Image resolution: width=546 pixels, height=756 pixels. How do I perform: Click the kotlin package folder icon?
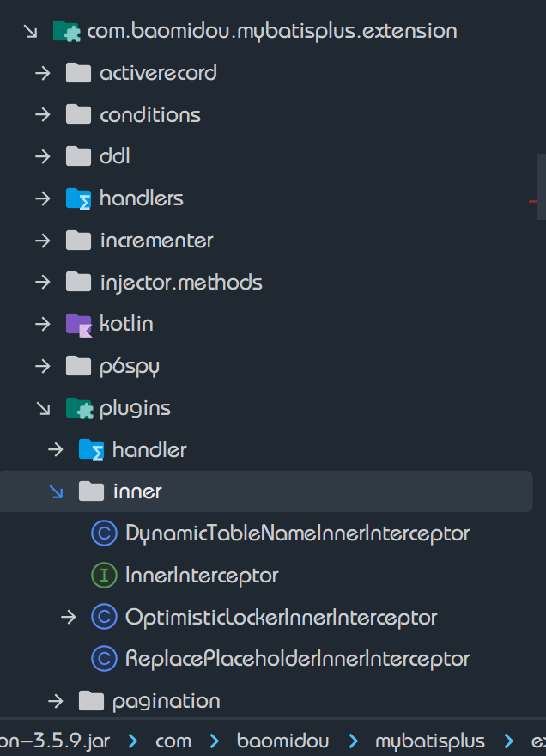click(x=78, y=324)
